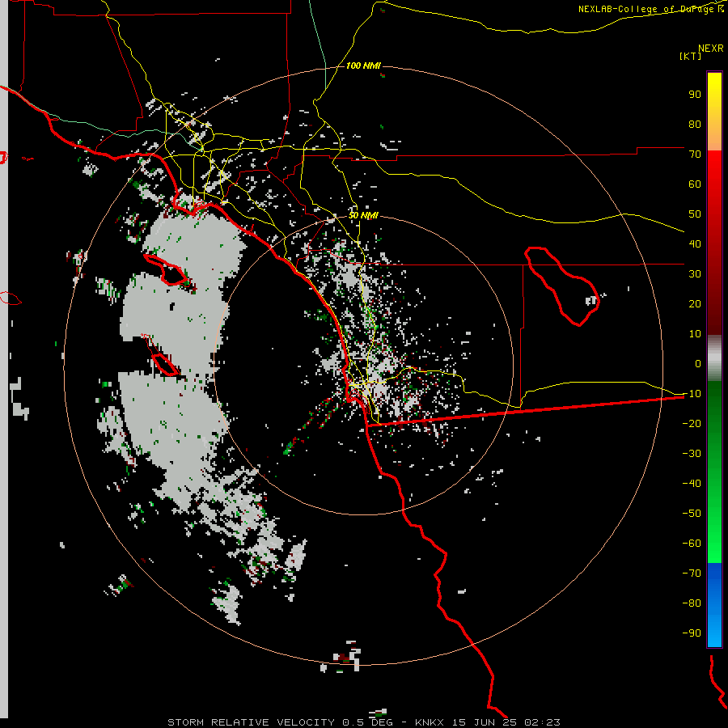
Task: Select the 50 NMI range ring label
Action: click(x=363, y=215)
